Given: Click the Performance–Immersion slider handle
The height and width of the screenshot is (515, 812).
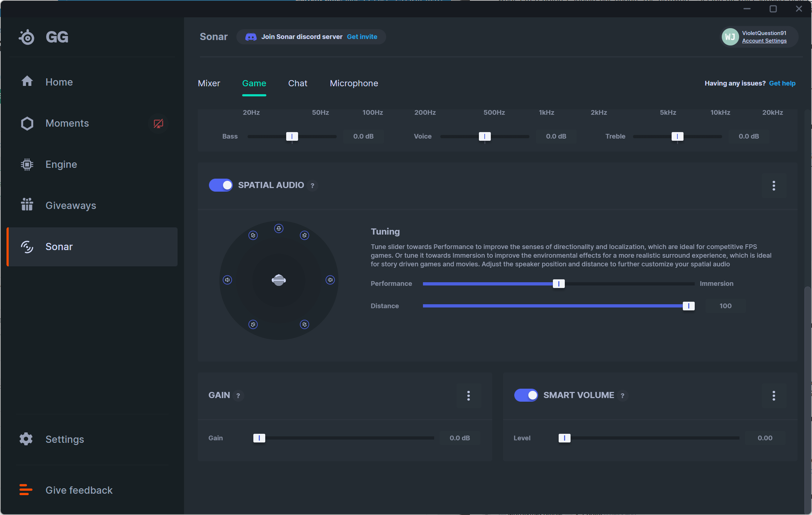Looking at the screenshot, I should (x=559, y=284).
